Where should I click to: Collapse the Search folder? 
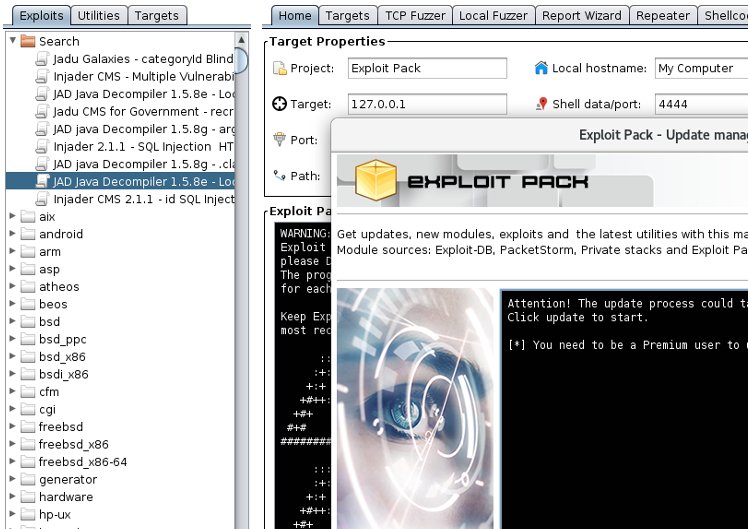tap(13, 41)
